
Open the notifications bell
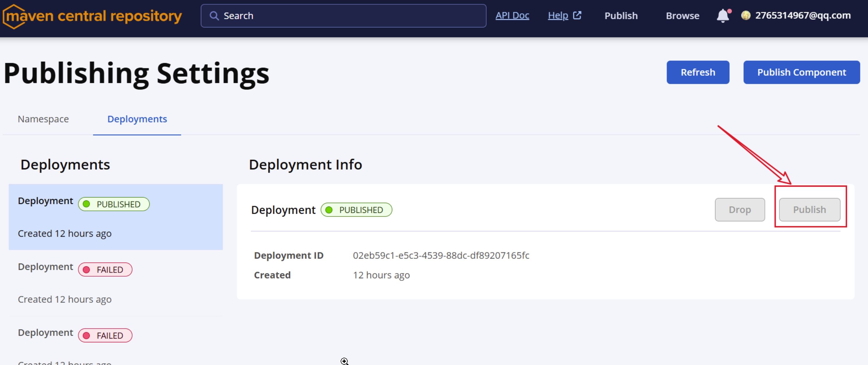click(x=723, y=15)
